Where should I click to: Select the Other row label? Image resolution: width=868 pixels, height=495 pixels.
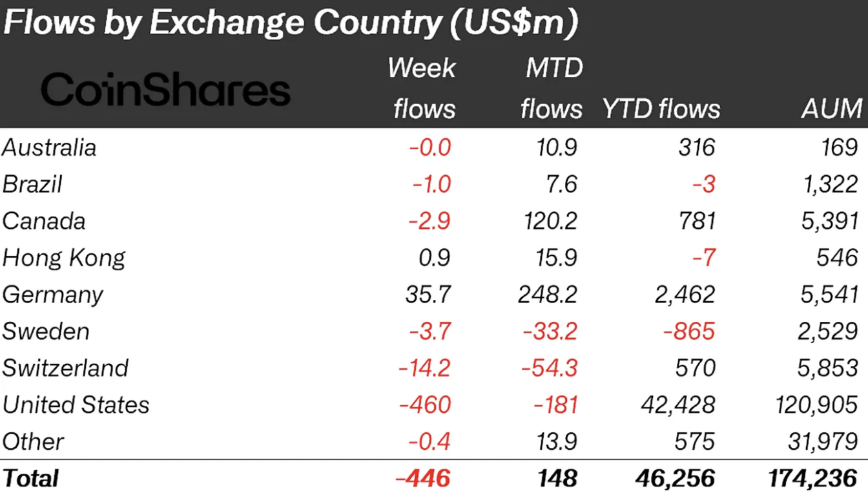click(33, 442)
